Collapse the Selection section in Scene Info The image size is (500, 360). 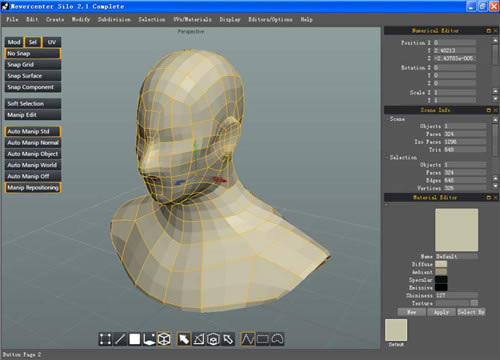pyautogui.click(x=388, y=157)
